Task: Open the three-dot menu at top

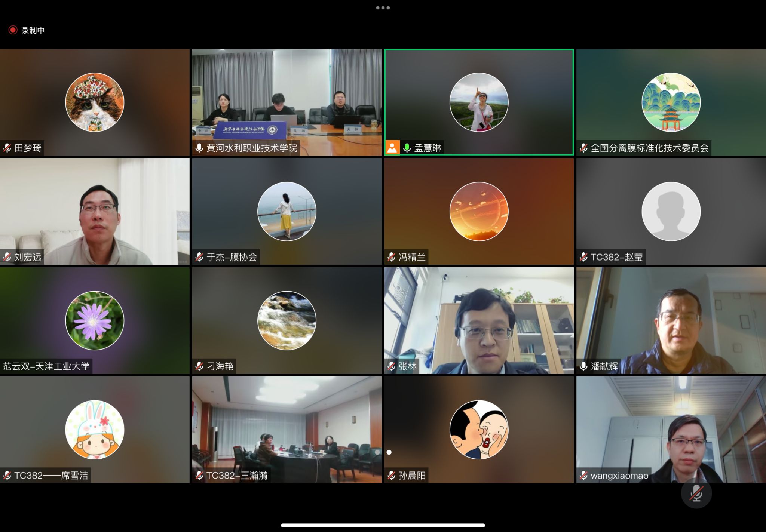Action: pos(383,7)
